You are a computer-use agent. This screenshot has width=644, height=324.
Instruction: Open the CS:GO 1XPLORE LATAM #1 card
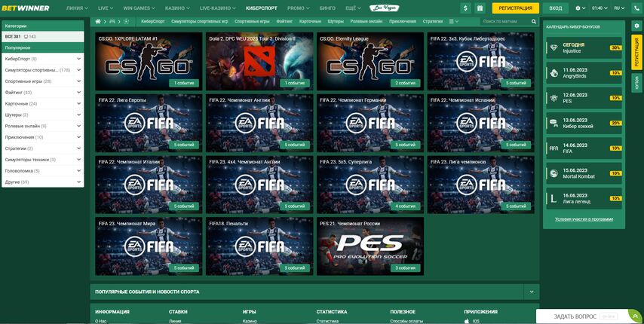point(149,62)
